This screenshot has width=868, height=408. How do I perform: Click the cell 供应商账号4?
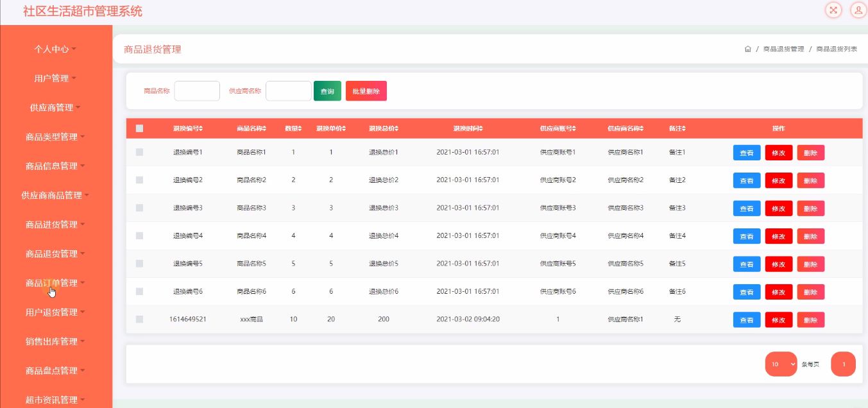(x=557, y=235)
